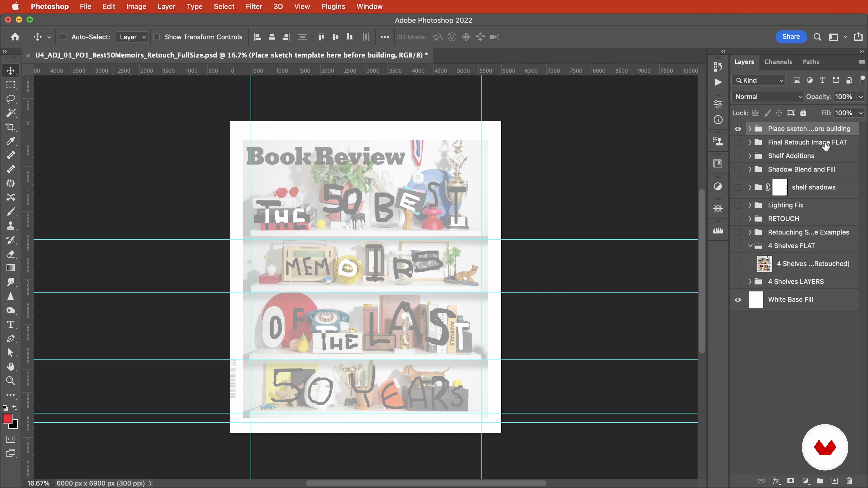Screen dimensions: 868x488
Task: Open the Opacity slider dropdown arrow
Action: coord(861,97)
